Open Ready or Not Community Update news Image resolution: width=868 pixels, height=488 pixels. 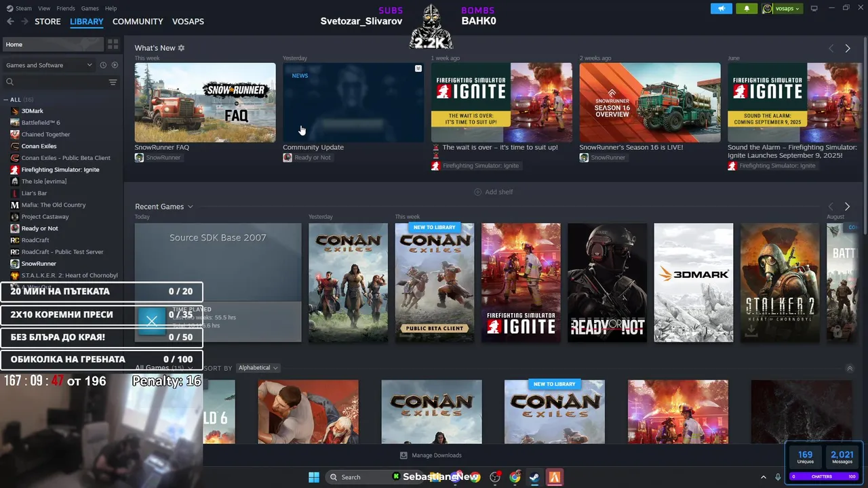coord(353,102)
